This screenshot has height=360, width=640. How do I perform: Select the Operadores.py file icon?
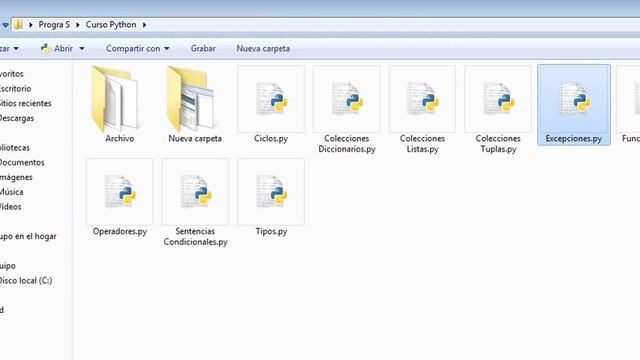(x=120, y=192)
